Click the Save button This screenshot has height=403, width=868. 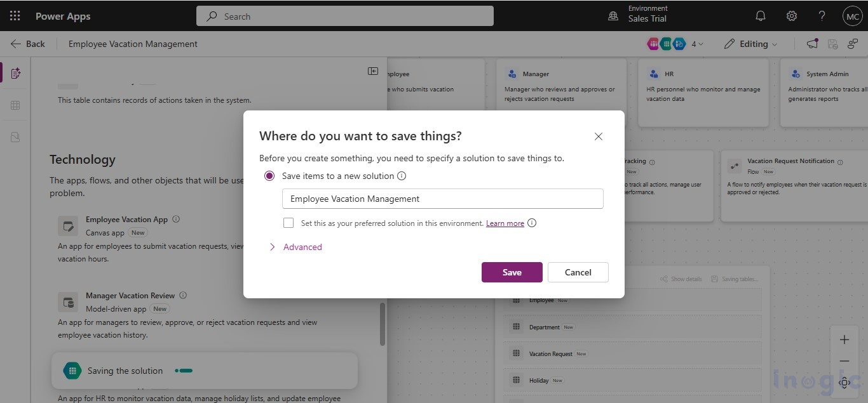coord(512,272)
